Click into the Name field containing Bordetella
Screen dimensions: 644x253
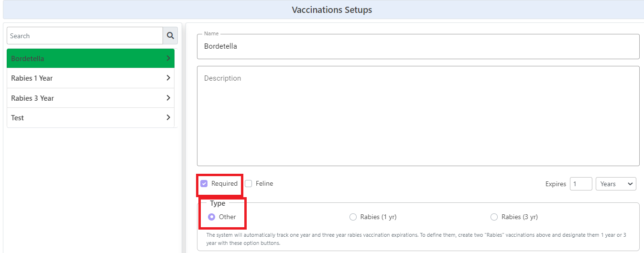pyautogui.click(x=418, y=46)
